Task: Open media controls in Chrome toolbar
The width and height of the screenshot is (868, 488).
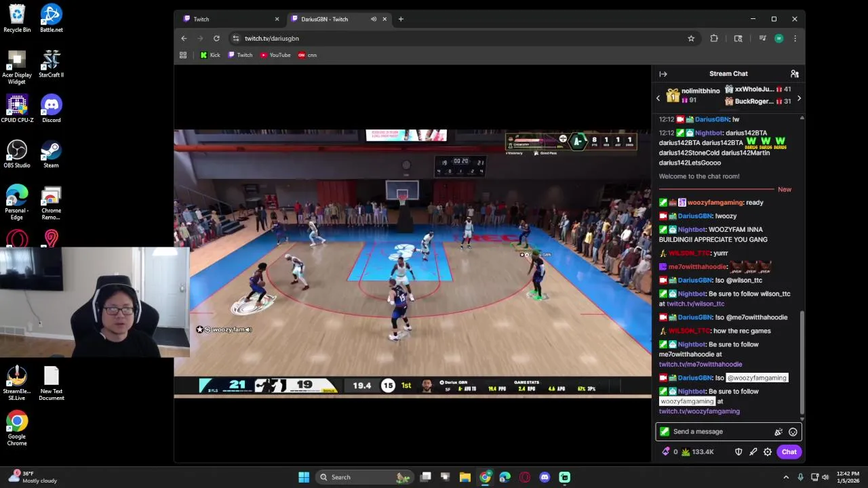Action: pos(762,39)
